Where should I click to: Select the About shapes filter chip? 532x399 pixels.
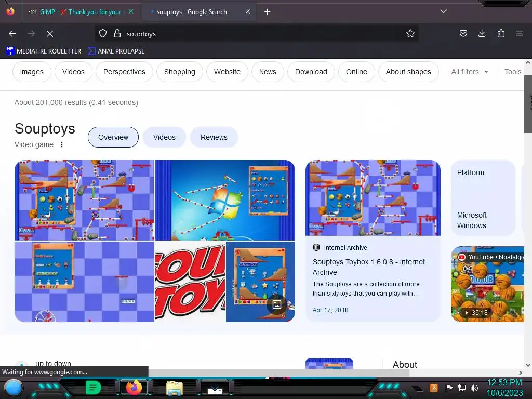408,72
